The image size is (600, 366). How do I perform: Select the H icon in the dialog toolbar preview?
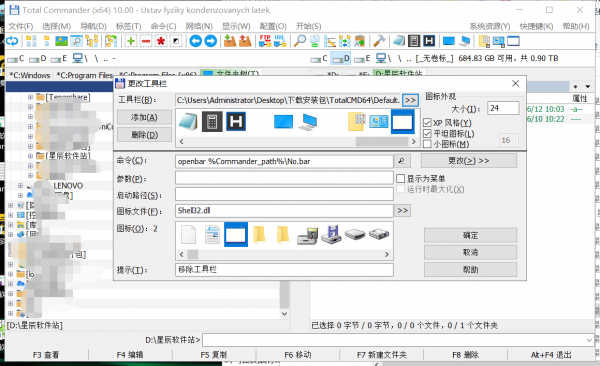click(236, 121)
